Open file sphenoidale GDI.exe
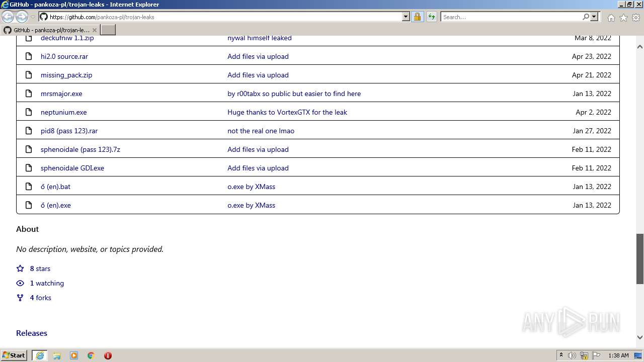 [72, 168]
